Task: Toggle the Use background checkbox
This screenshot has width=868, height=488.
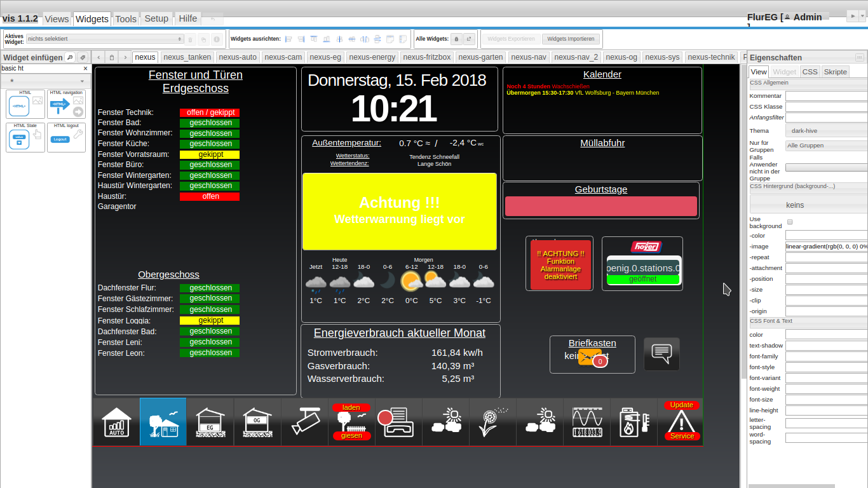Action: (x=790, y=222)
